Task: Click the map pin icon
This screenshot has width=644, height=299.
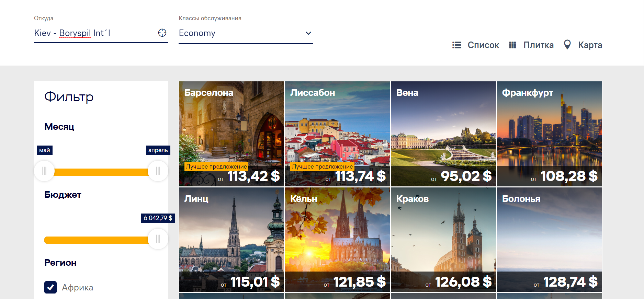Action: point(567,45)
